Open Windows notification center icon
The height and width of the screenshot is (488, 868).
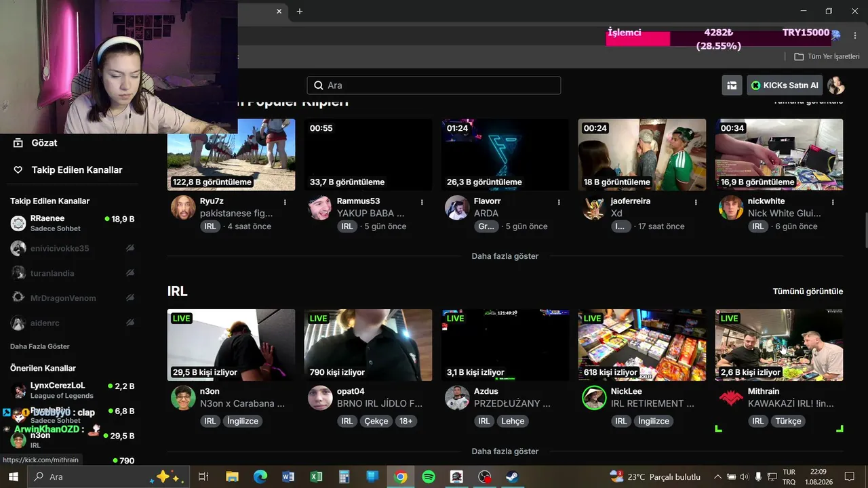[x=850, y=477]
